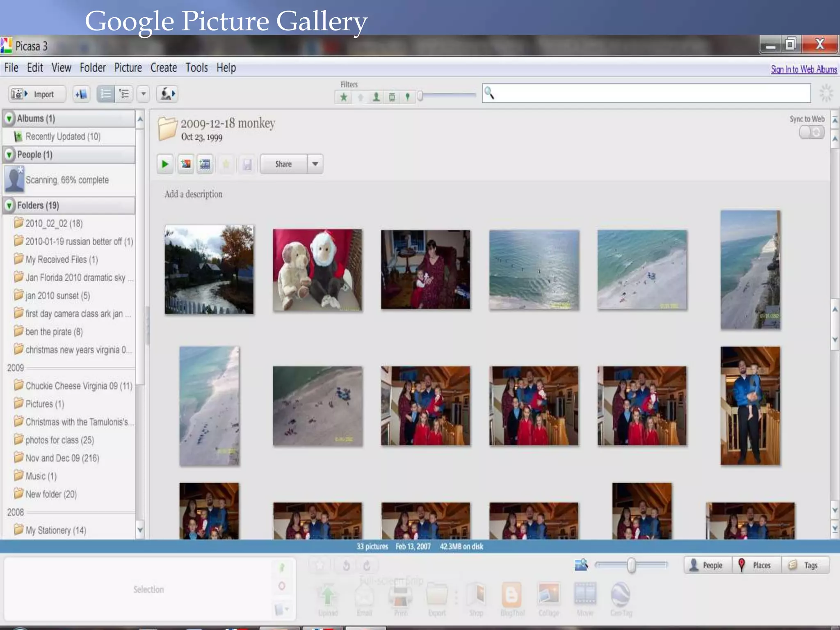This screenshot has height=630, width=840.
Task: Play slideshow with green play button
Action: (x=165, y=164)
